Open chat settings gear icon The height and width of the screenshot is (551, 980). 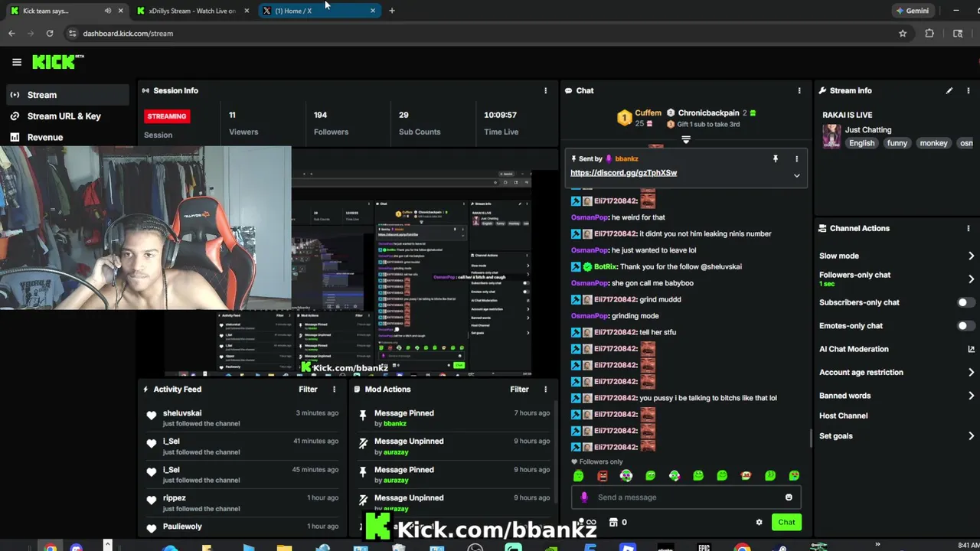pos(759,522)
